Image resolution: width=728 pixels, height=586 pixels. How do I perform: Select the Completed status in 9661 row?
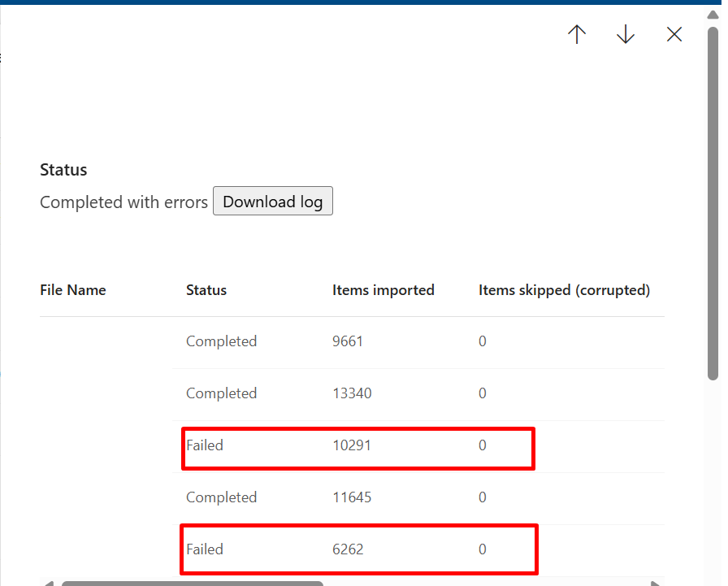(222, 341)
